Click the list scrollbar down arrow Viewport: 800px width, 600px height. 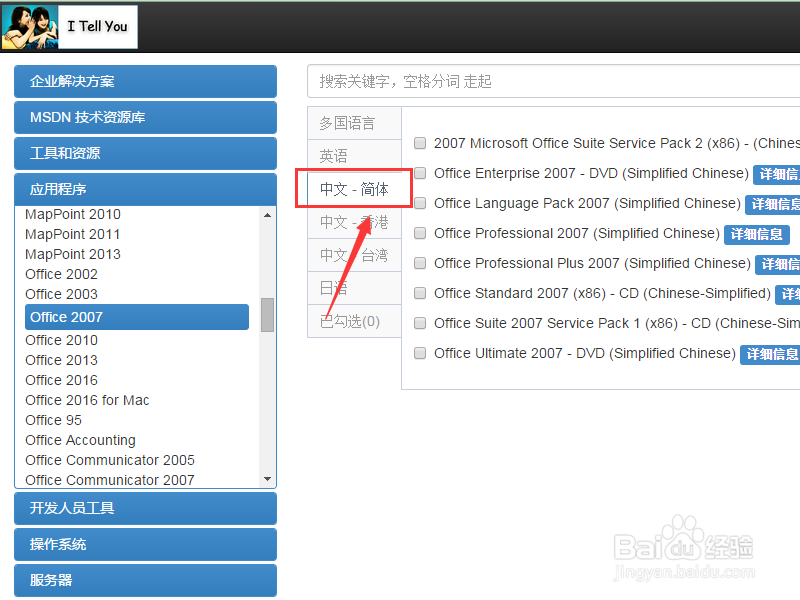[x=267, y=479]
